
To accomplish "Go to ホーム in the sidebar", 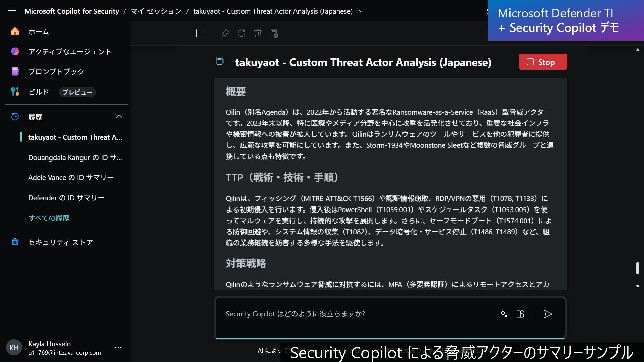I will click(x=38, y=32).
